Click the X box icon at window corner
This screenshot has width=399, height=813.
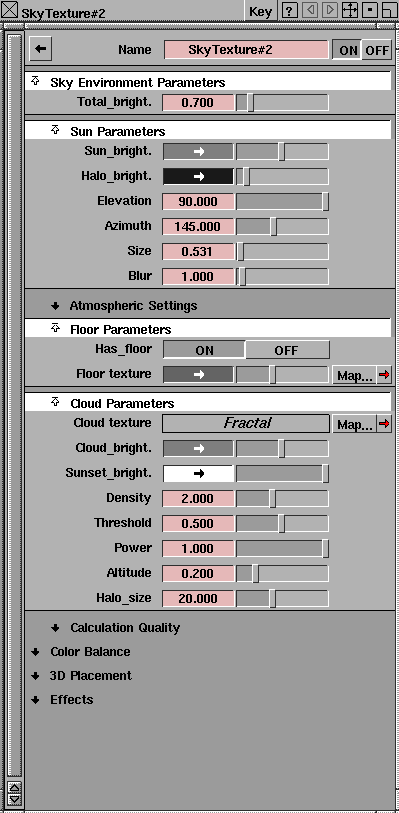pyautogui.click(x=10, y=11)
